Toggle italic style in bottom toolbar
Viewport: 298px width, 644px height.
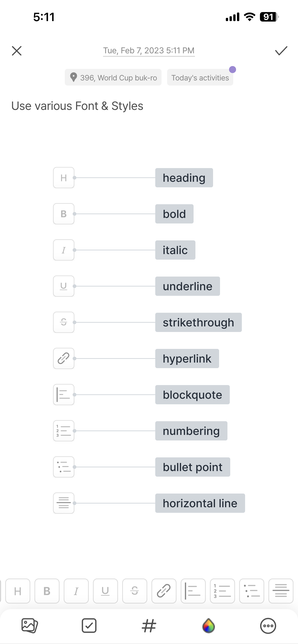76,591
